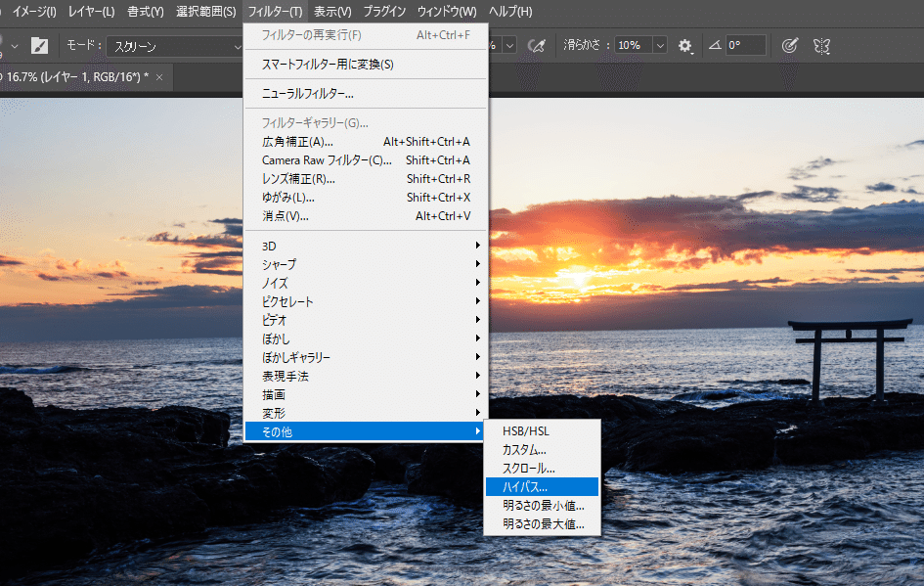Open ニューラルフィルター...

(x=366, y=94)
